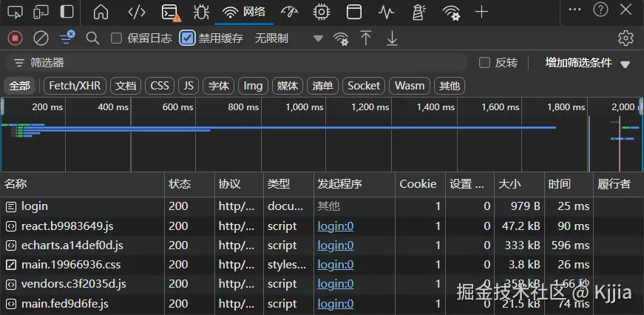Image resolution: width=644 pixels, height=315 pixels.
Task: Select the 全部 filter type
Action: (x=20, y=86)
